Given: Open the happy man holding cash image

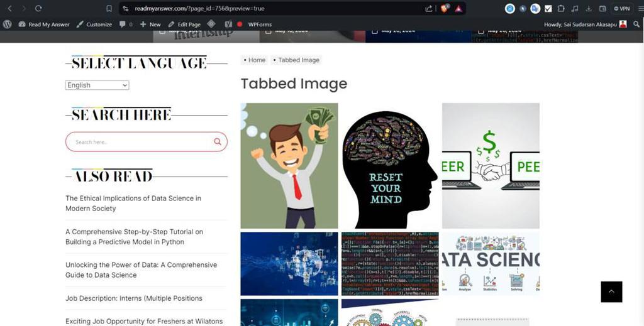Looking at the screenshot, I should click(x=289, y=166).
